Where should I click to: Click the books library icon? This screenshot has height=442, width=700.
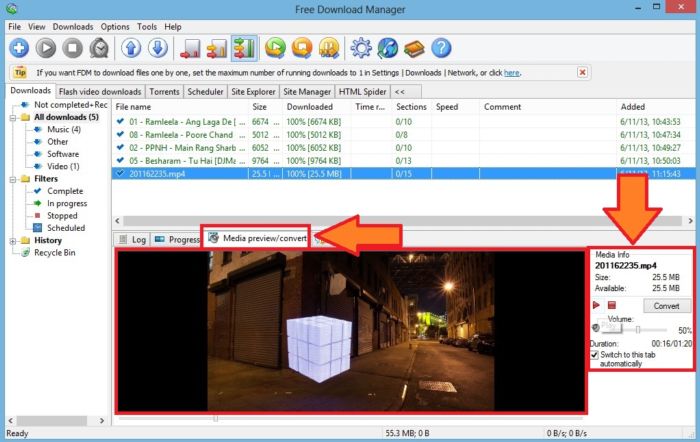tap(414, 48)
